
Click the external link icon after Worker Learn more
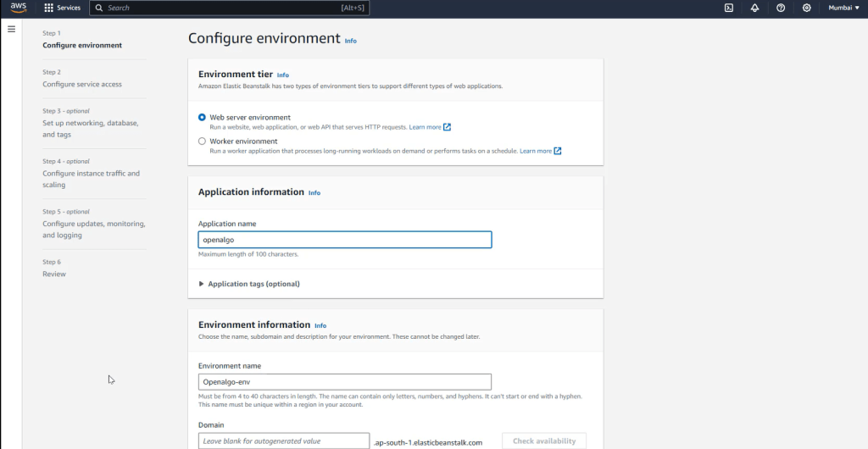pyautogui.click(x=558, y=151)
